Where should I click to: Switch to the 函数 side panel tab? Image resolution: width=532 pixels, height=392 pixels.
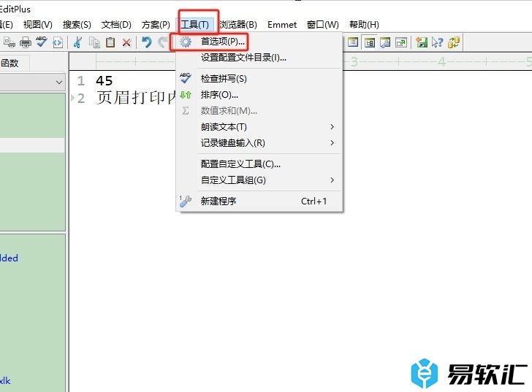click(x=10, y=63)
